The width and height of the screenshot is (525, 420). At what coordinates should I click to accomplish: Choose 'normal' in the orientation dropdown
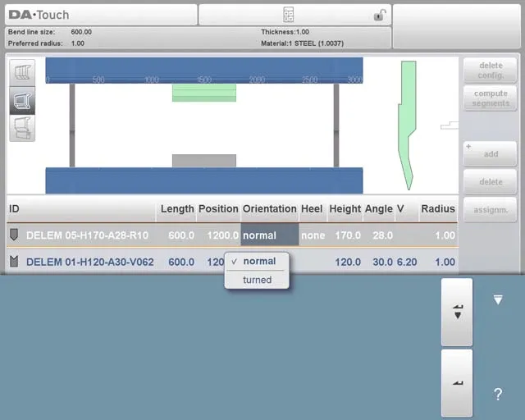point(259,261)
